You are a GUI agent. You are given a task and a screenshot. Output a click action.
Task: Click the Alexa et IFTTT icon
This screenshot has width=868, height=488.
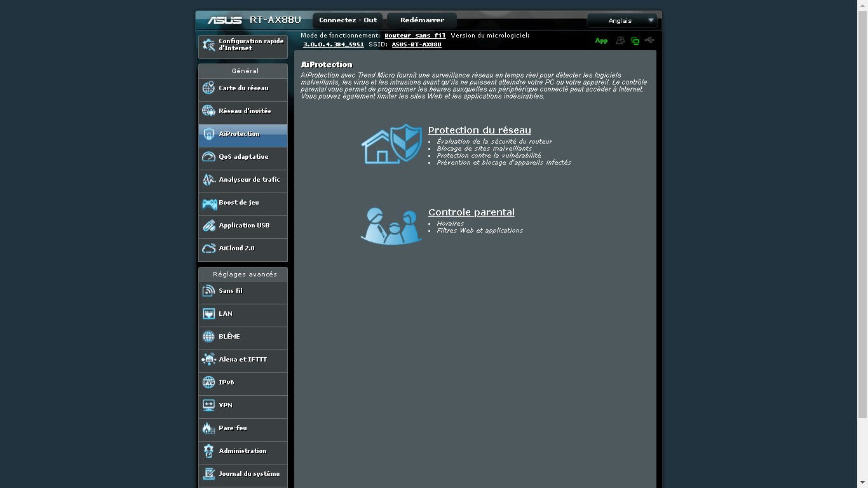click(208, 359)
